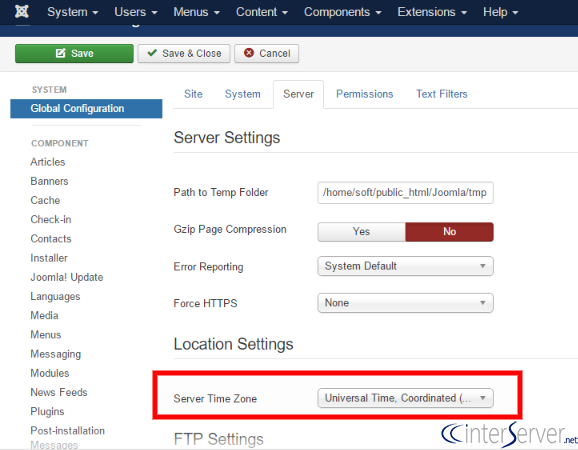
Task: Click the Cancel button
Action: [267, 53]
